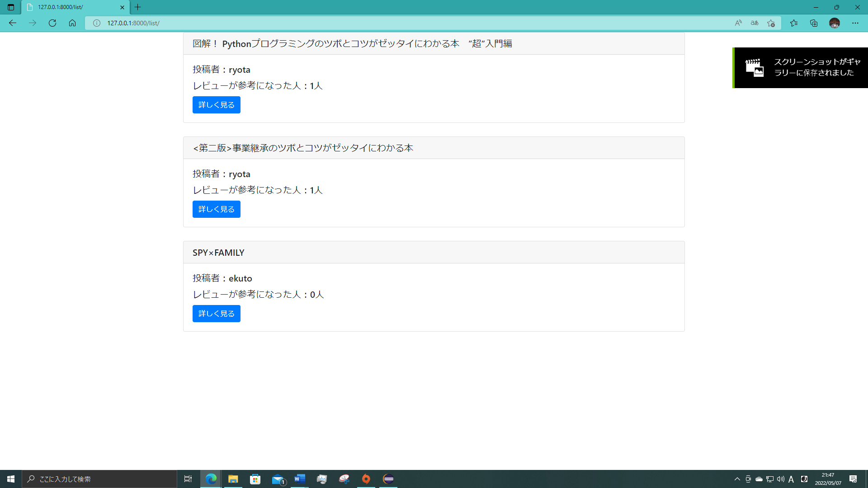This screenshot has width=868, height=488.
Task: Toggle add-to-favorites star for this page
Action: pos(772,23)
